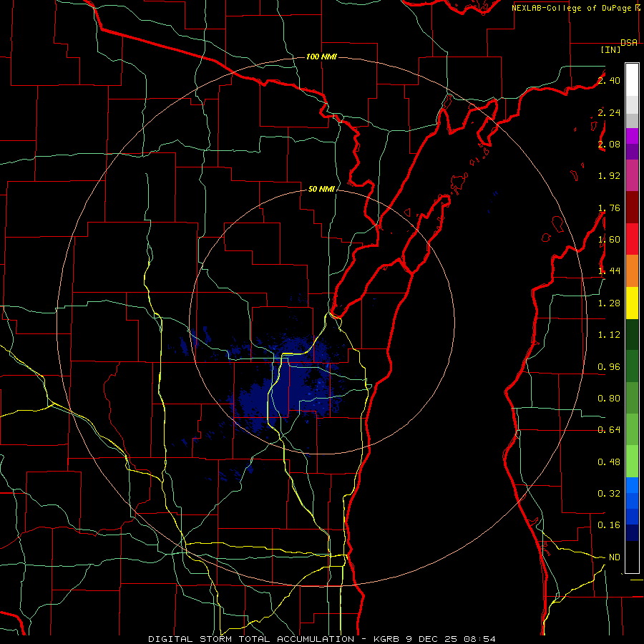Select the 0.32 legend value
Viewport: 644px width, 644px height.
609,493
